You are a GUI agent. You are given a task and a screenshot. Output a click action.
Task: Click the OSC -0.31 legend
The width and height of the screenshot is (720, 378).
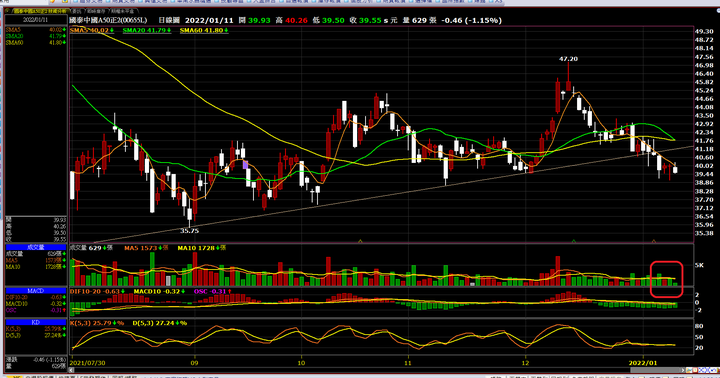point(213,291)
